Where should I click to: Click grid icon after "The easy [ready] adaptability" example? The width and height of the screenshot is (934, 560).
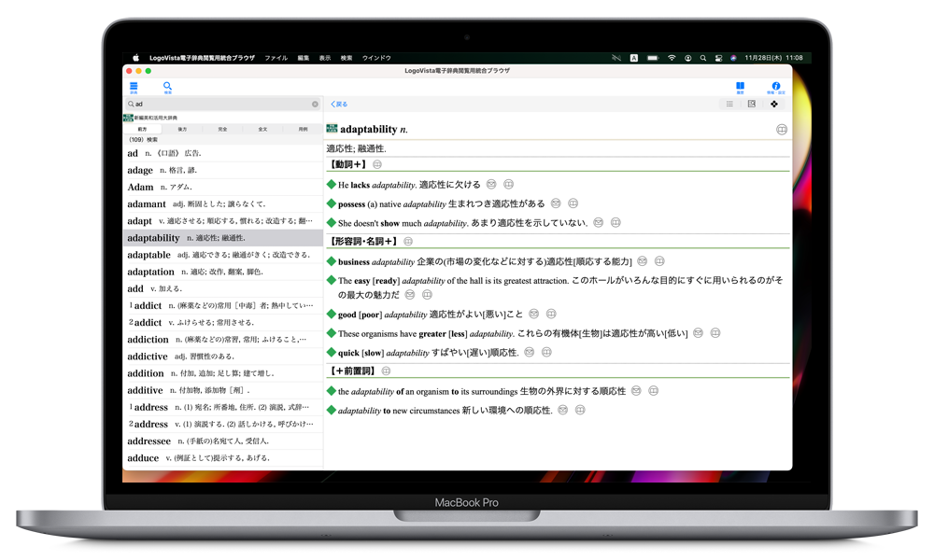(x=427, y=295)
